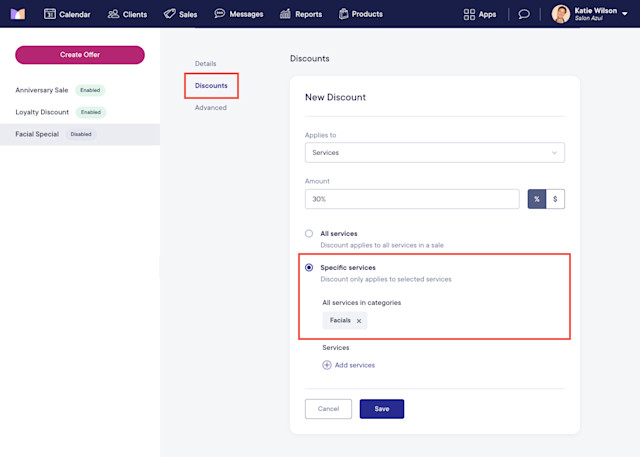Open the Clients people icon

pos(113,14)
